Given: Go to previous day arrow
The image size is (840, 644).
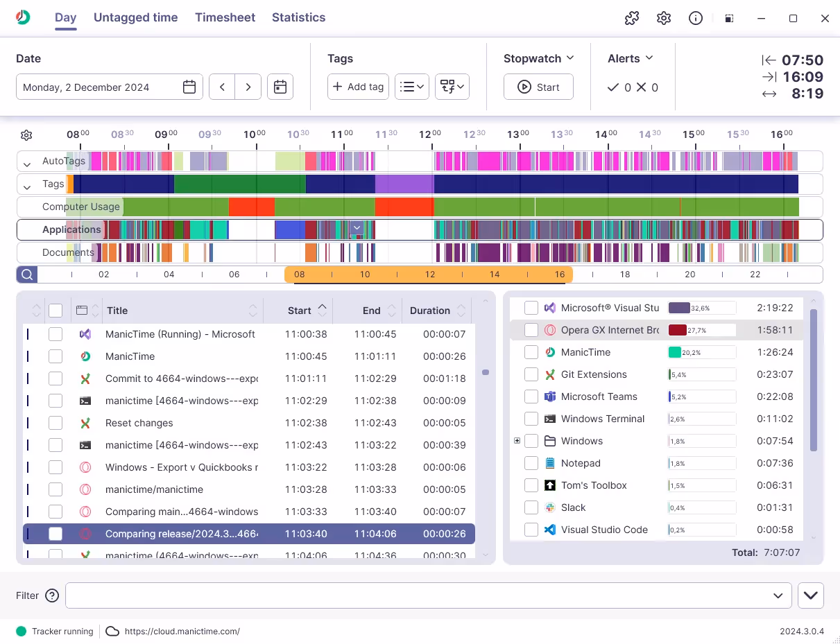Looking at the screenshot, I should coord(222,87).
